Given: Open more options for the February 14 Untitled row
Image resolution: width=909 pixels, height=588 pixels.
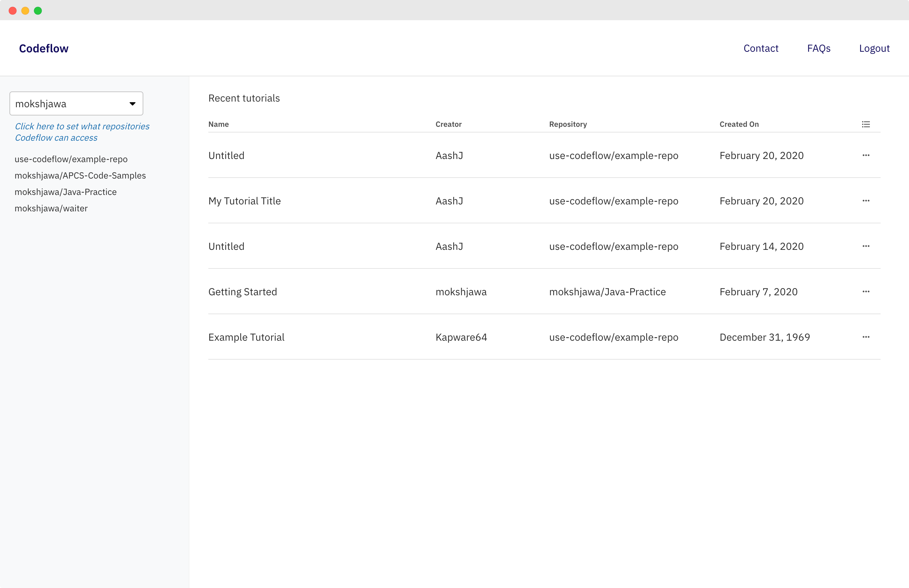Looking at the screenshot, I should (865, 246).
